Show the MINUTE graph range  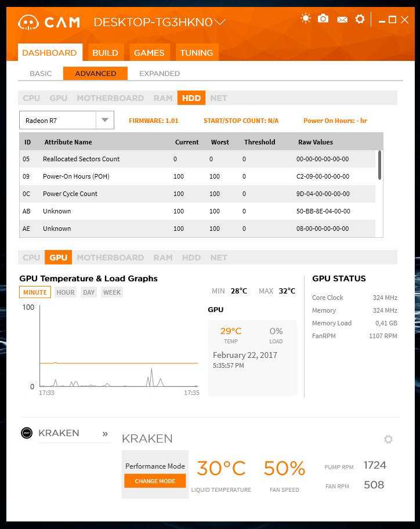[x=35, y=292]
